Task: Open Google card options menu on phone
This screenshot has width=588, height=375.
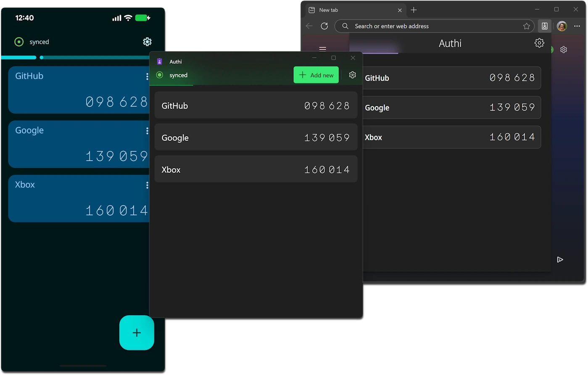Action: pyautogui.click(x=147, y=131)
